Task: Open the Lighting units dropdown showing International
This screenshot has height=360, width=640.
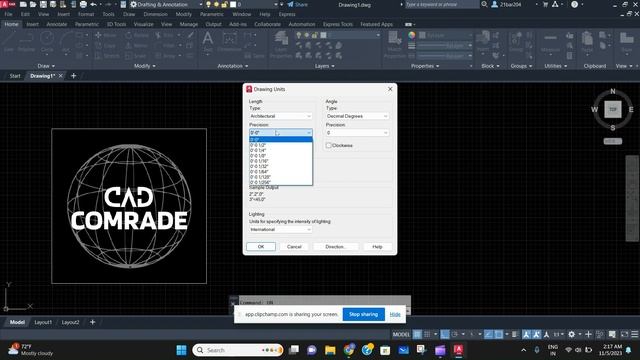Action: point(281,229)
